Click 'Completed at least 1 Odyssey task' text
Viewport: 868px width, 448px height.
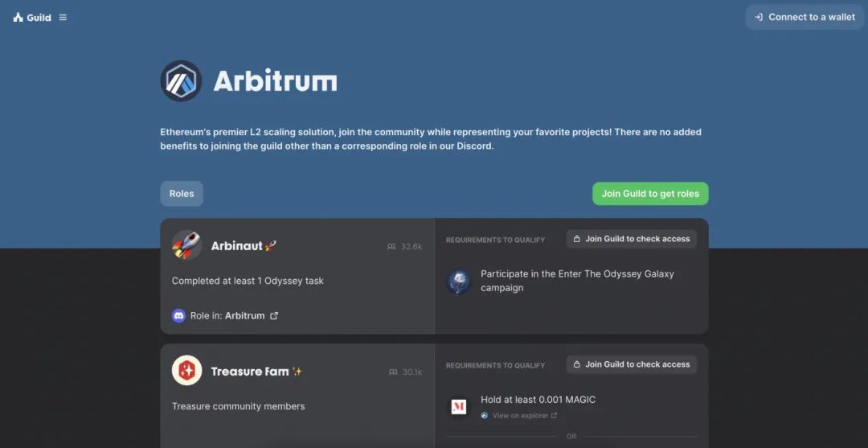tap(248, 281)
